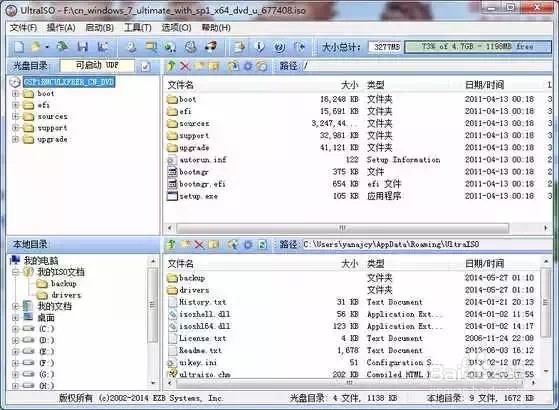Click the second folder icon in the disc toolbar
The height and width of the screenshot is (410, 559).
click(214, 66)
